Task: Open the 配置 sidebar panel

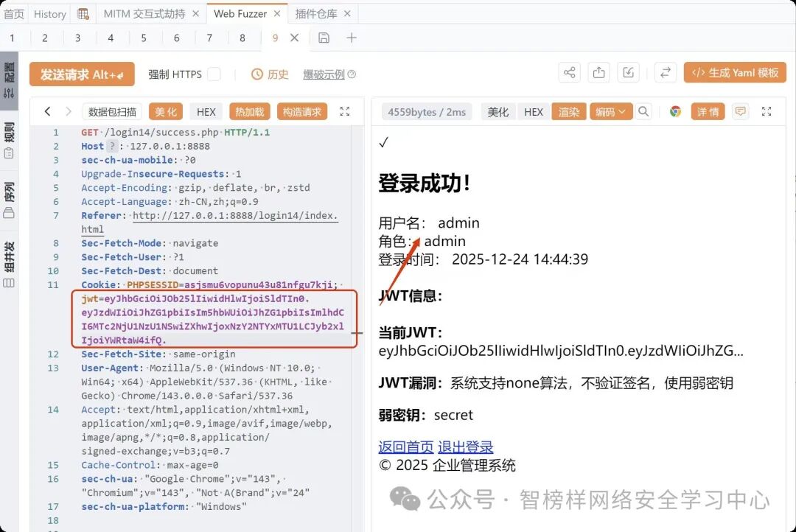Action: pyautogui.click(x=9, y=80)
